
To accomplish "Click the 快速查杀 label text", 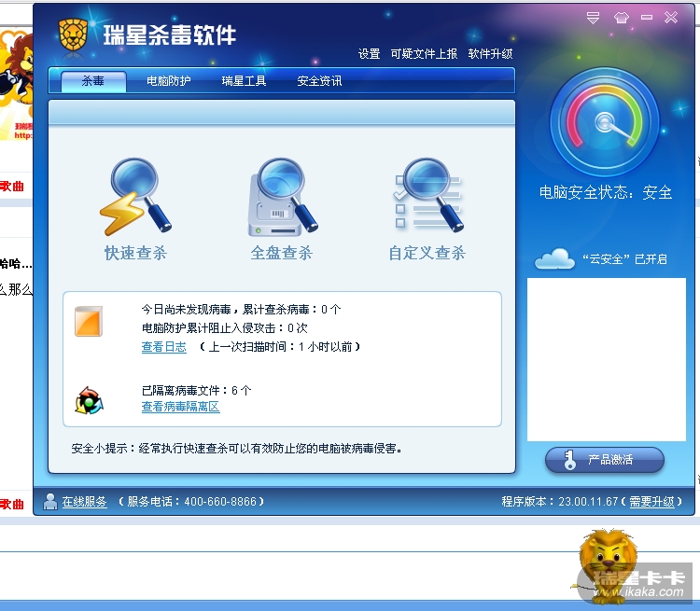I will [135, 253].
